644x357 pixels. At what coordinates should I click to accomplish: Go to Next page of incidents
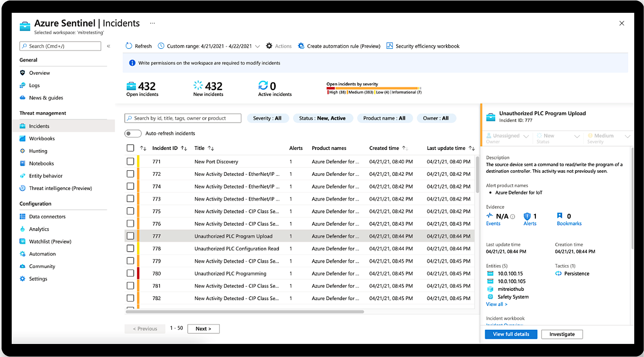coord(203,329)
